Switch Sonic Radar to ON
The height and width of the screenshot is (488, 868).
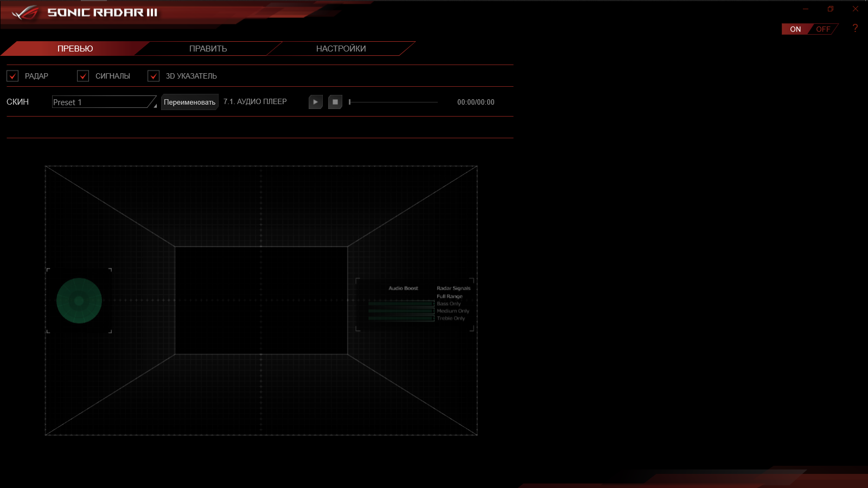pyautogui.click(x=795, y=29)
